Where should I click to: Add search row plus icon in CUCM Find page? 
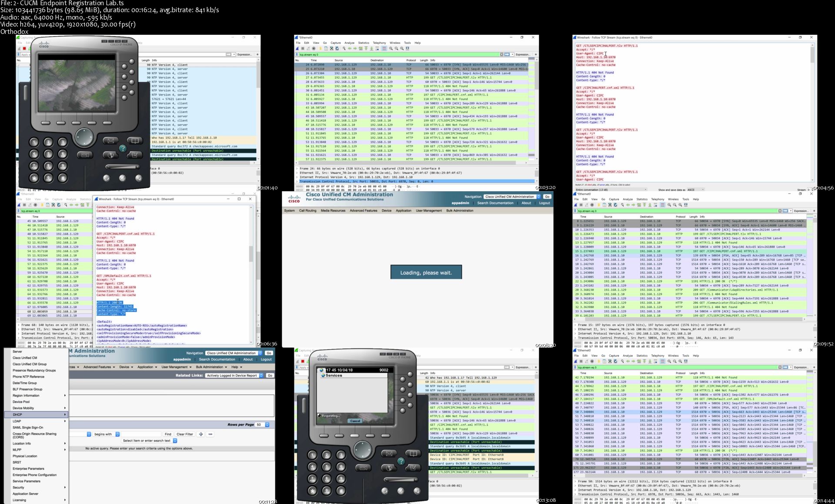tap(201, 434)
